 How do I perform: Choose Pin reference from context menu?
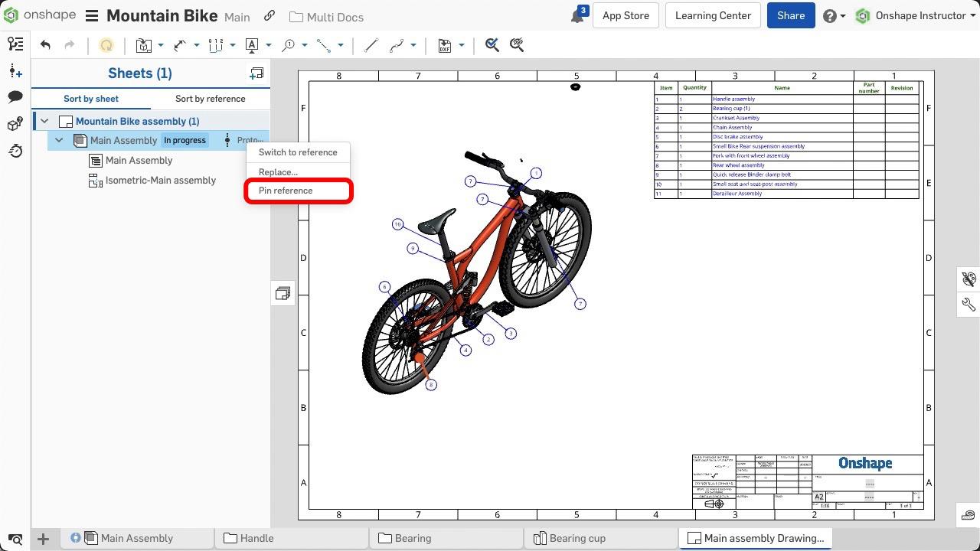click(x=286, y=191)
